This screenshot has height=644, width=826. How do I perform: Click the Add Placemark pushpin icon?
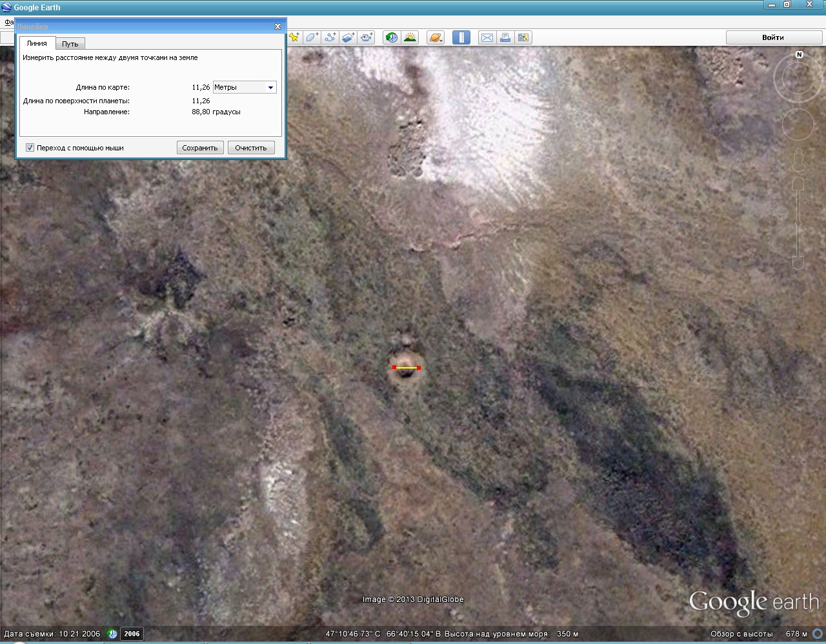click(294, 37)
